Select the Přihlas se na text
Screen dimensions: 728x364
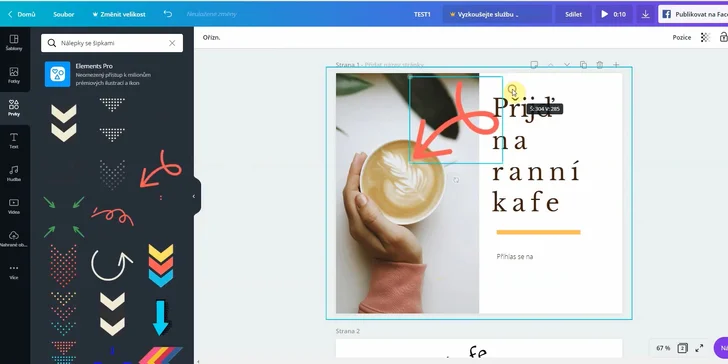514,256
